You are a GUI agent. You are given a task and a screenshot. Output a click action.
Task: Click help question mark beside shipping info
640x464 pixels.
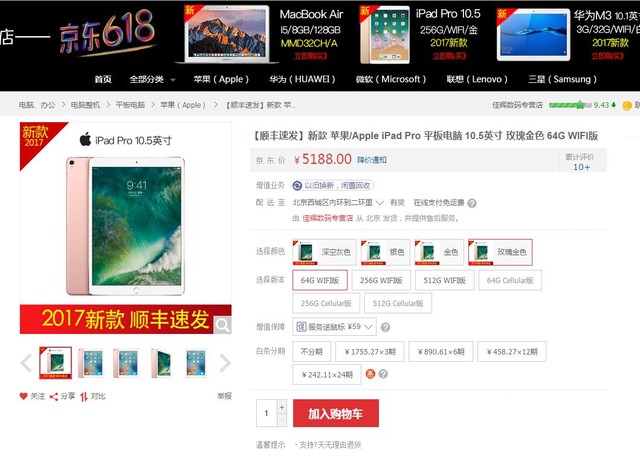pos(472,203)
